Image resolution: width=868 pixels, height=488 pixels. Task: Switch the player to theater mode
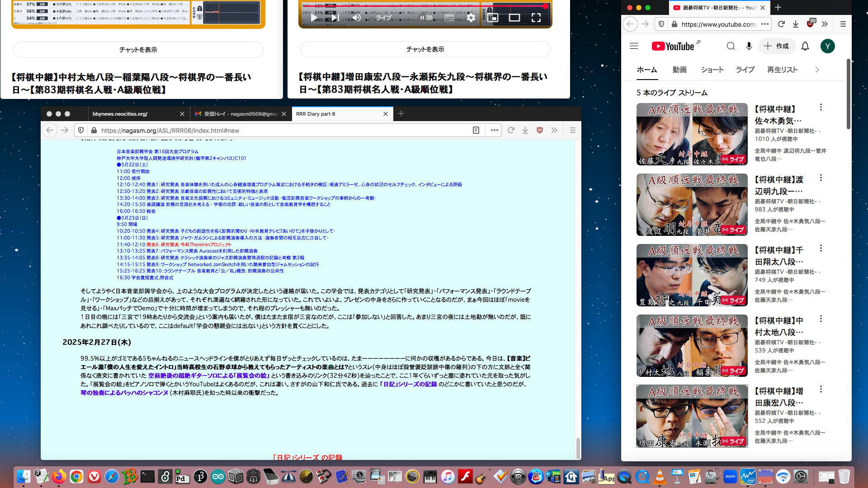pyautogui.click(x=514, y=18)
